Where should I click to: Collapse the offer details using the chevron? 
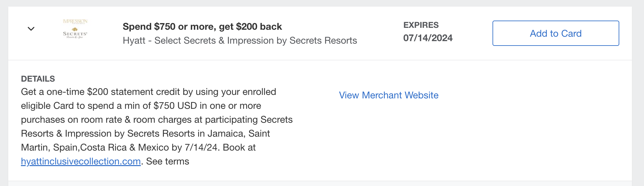point(31,29)
